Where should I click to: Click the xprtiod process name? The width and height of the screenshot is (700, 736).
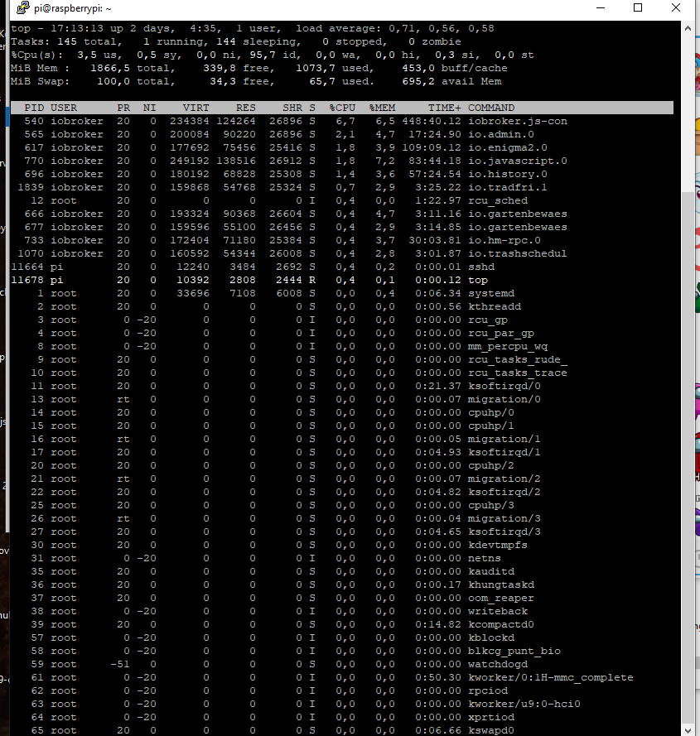point(491,717)
